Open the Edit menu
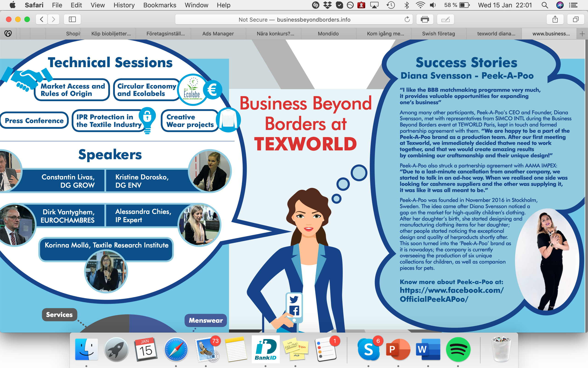The height and width of the screenshot is (368, 588). (76, 5)
